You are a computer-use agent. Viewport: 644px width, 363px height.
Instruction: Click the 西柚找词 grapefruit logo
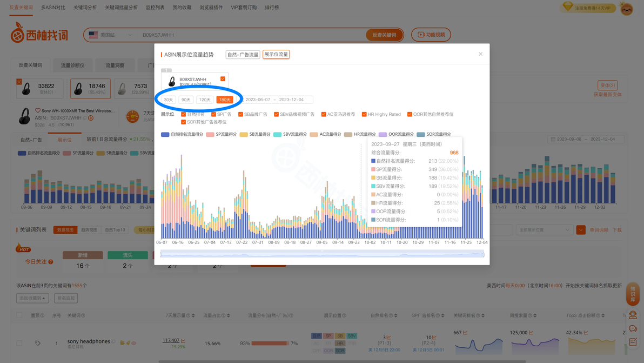tap(39, 33)
